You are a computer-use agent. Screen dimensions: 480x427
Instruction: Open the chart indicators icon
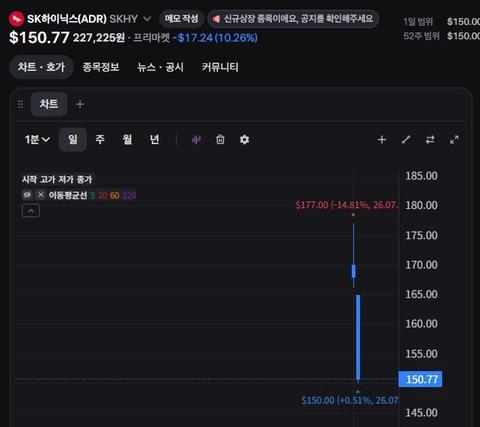tap(196, 140)
